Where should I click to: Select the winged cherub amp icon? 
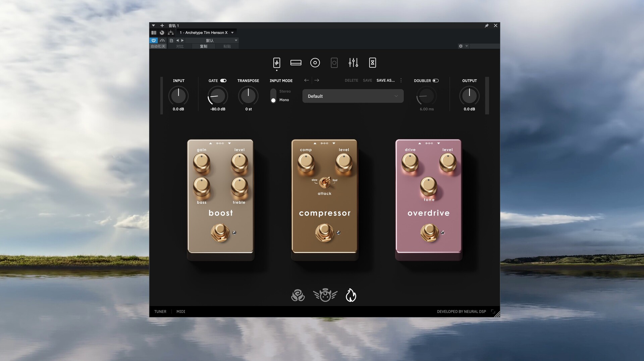(x=325, y=295)
